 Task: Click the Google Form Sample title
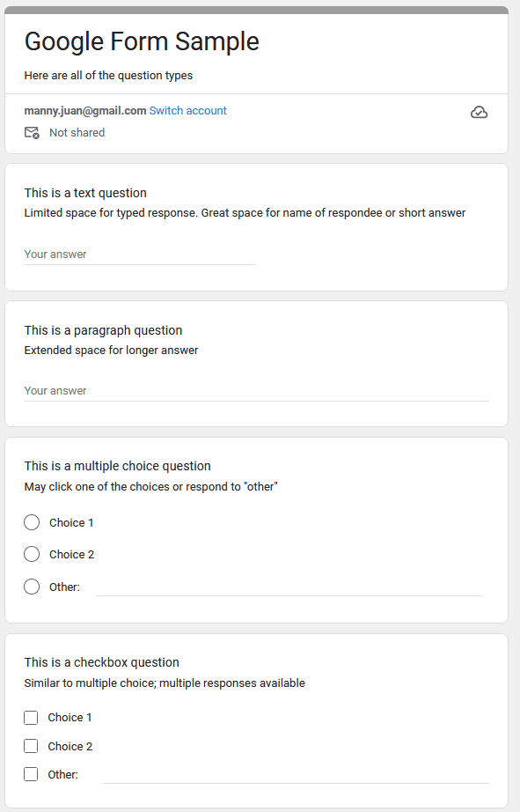point(142,41)
